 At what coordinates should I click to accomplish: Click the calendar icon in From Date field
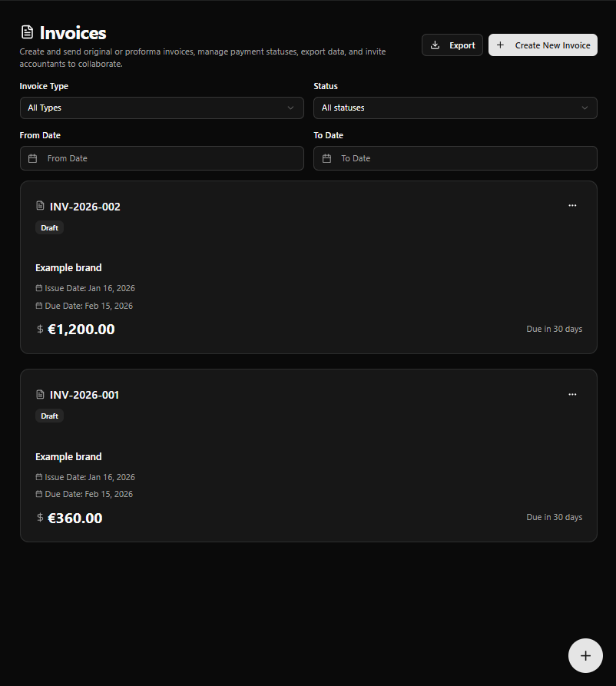click(x=33, y=158)
